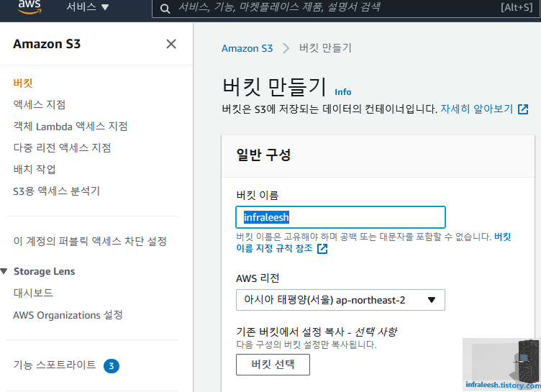Click the AWS logo
The width and height of the screenshot is (541, 392).
(x=29, y=7)
